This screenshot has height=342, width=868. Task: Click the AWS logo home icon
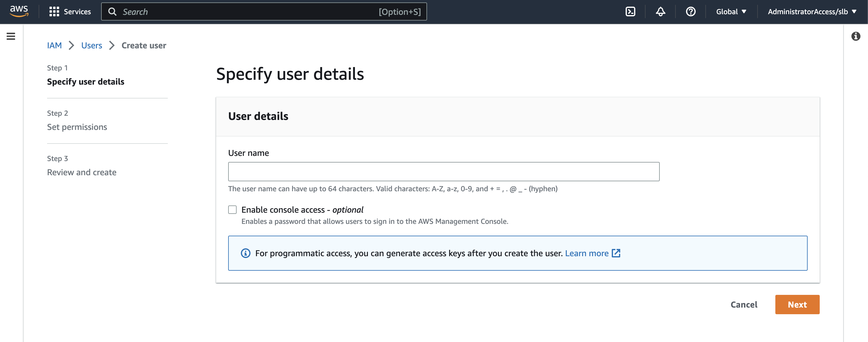coord(19,11)
